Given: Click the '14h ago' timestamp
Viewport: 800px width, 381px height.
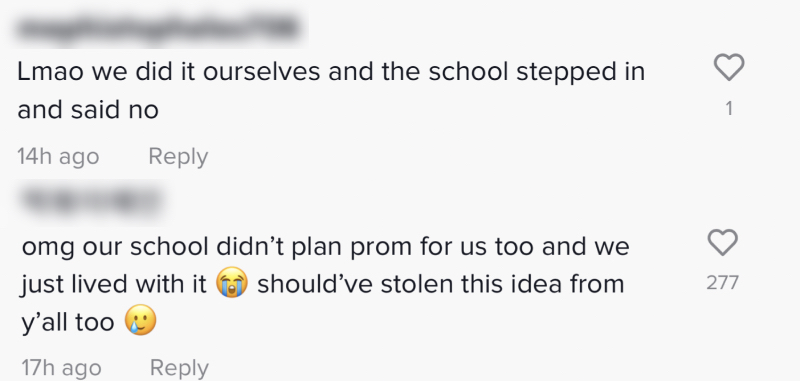Looking at the screenshot, I should (58, 157).
